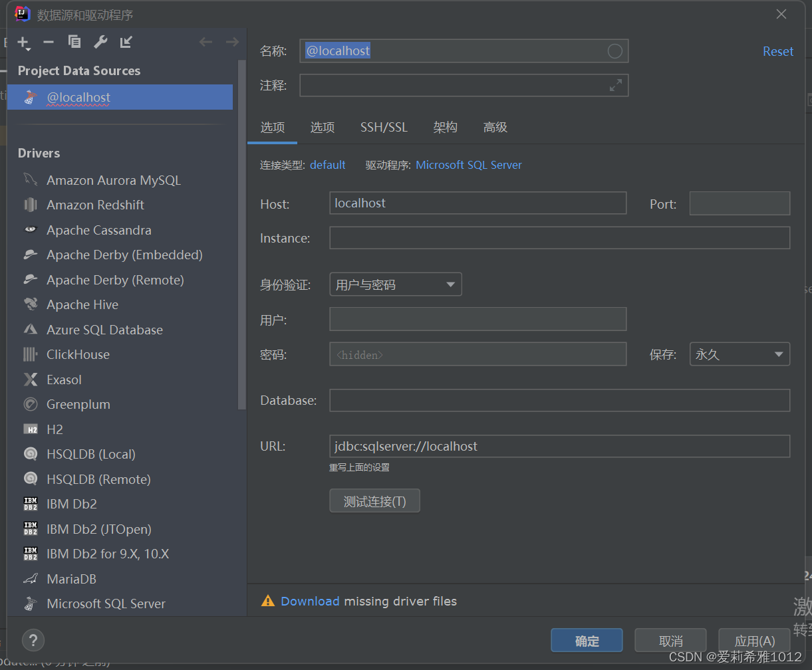The height and width of the screenshot is (670, 812).
Task: Click the Instance input field
Action: (560, 238)
